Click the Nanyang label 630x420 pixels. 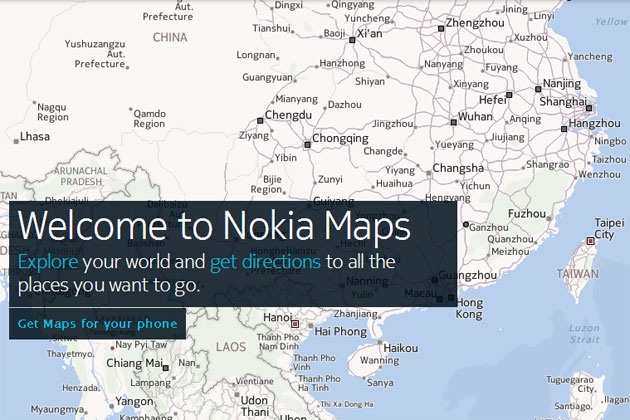click(x=444, y=64)
